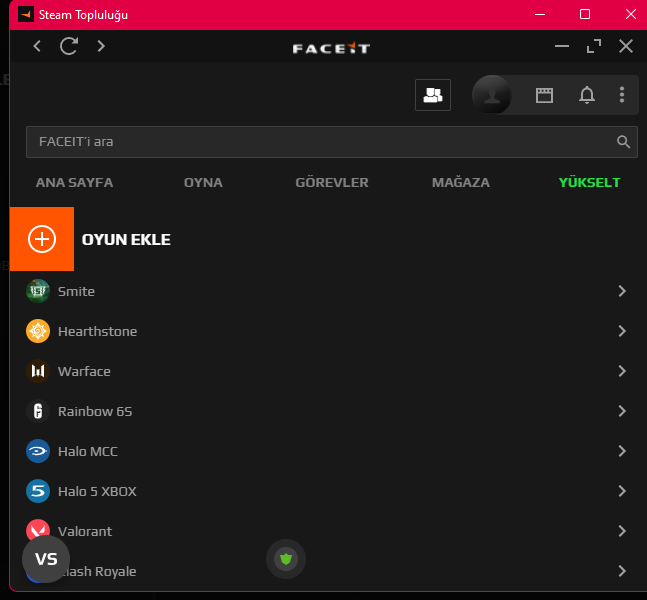
Task: Close the inner FACEIT overlay panel
Action: pyautogui.click(x=626, y=46)
